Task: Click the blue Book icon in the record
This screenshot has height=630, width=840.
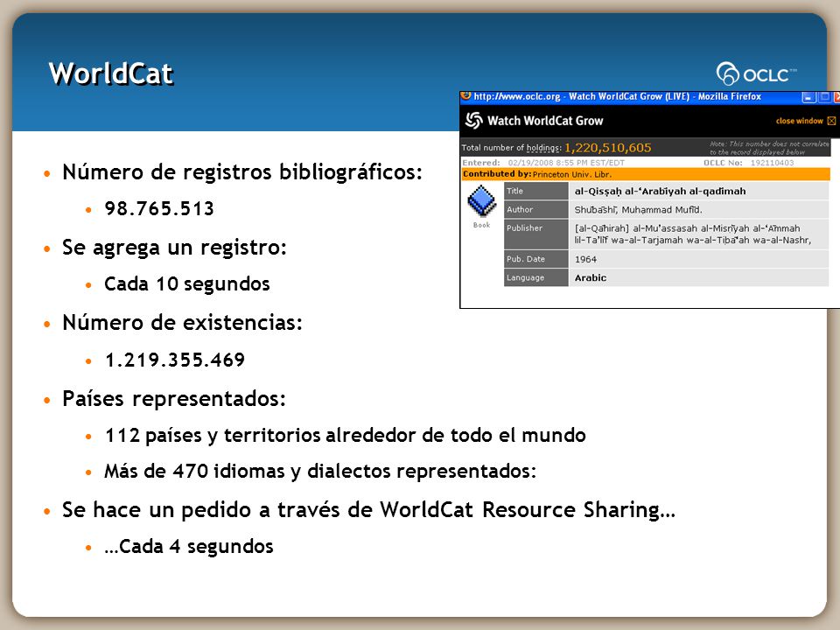Action: tap(481, 200)
